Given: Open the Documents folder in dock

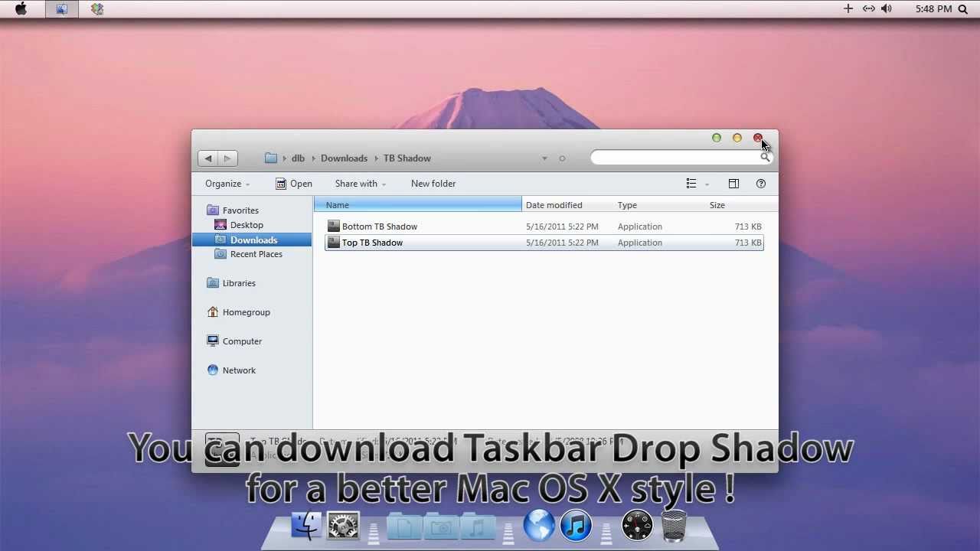Looking at the screenshot, I should [403, 527].
